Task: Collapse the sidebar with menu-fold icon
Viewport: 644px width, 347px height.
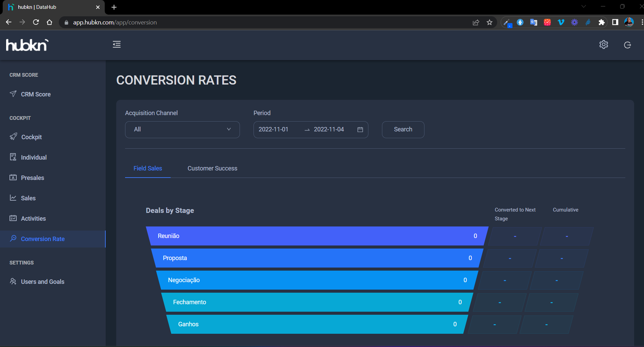Action: click(117, 44)
